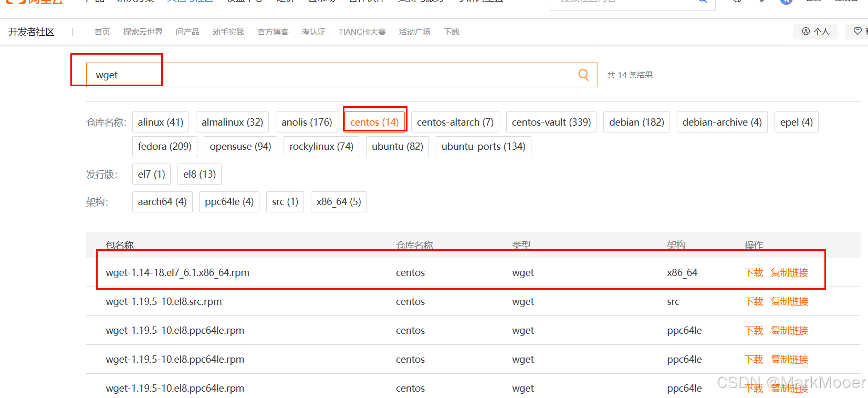
Task: Filter repository by centos-vault (339)
Action: point(551,122)
